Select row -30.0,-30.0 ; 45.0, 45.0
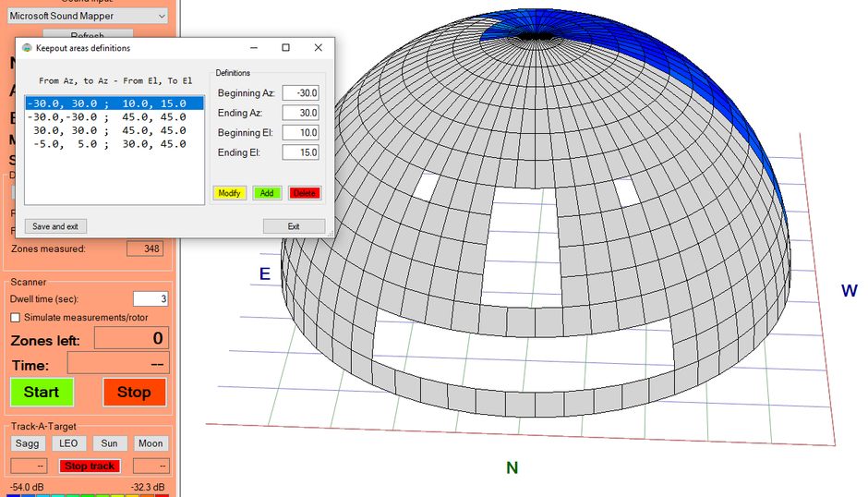This screenshot has height=497, width=868. tap(115, 117)
